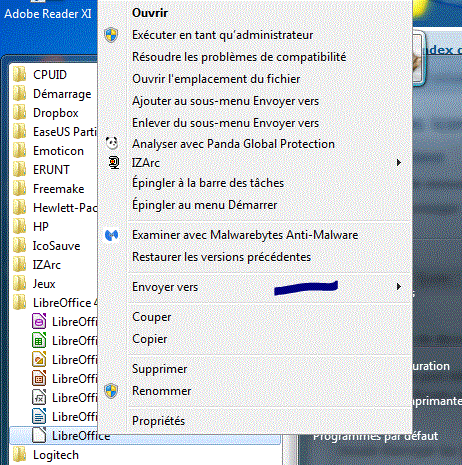The height and width of the screenshot is (465, 462).
Task: Choose Épingler à la barre des tâches
Action: pyautogui.click(x=208, y=183)
